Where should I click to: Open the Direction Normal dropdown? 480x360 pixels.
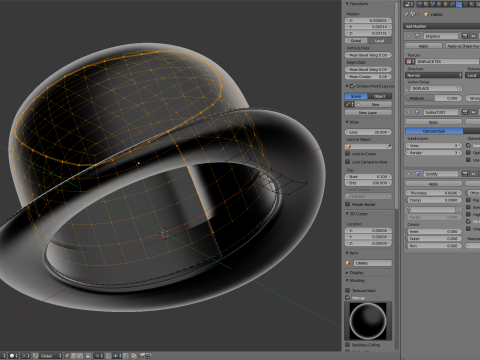point(434,75)
